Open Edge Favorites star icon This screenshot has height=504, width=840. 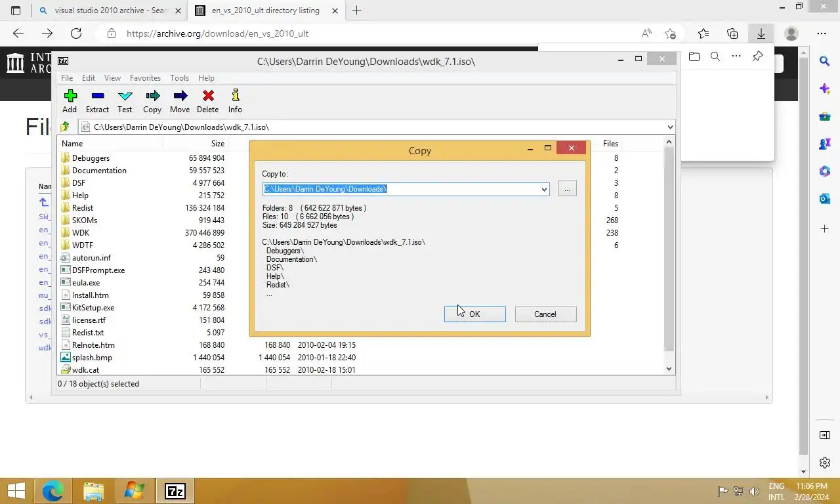703,33
